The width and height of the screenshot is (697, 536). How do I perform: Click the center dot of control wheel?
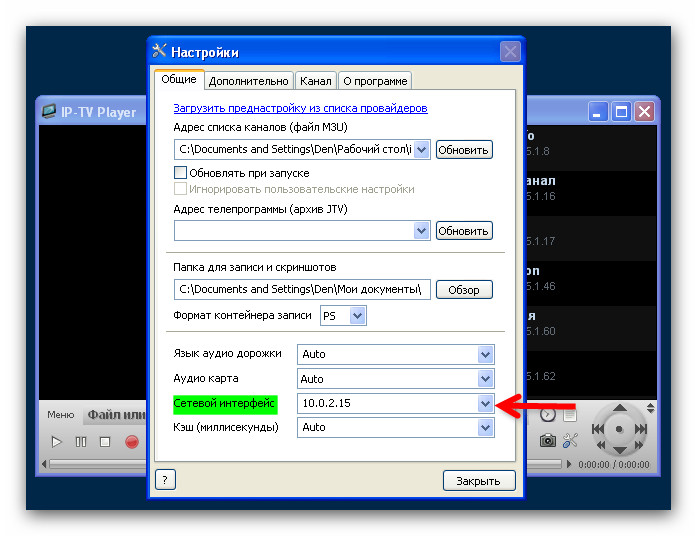(619, 429)
